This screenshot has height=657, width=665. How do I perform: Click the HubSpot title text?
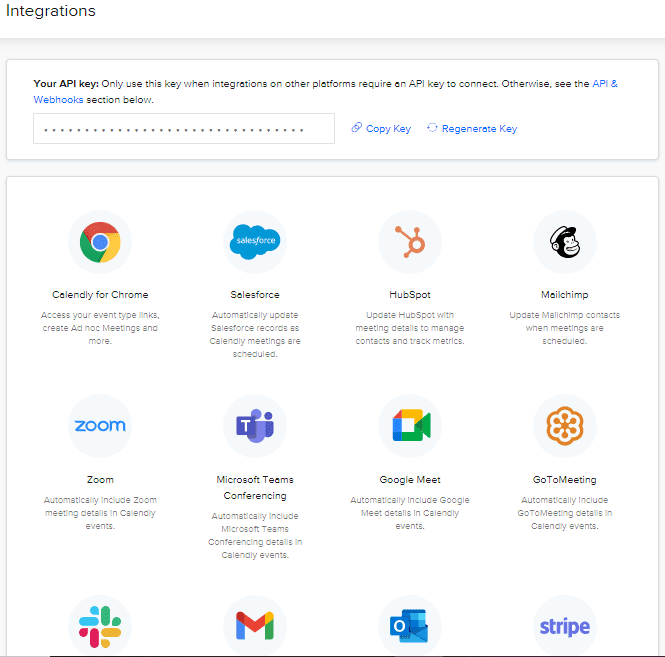pos(410,295)
